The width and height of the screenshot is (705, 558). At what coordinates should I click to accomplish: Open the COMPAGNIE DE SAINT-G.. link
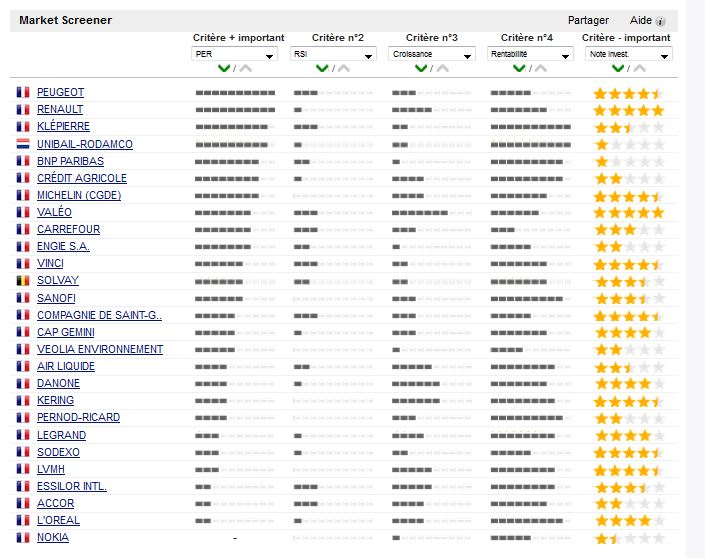point(99,315)
